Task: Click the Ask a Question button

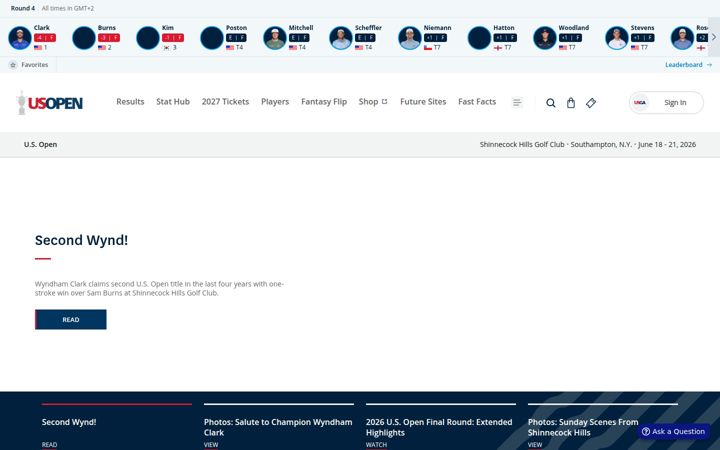Action: click(x=673, y=432)
